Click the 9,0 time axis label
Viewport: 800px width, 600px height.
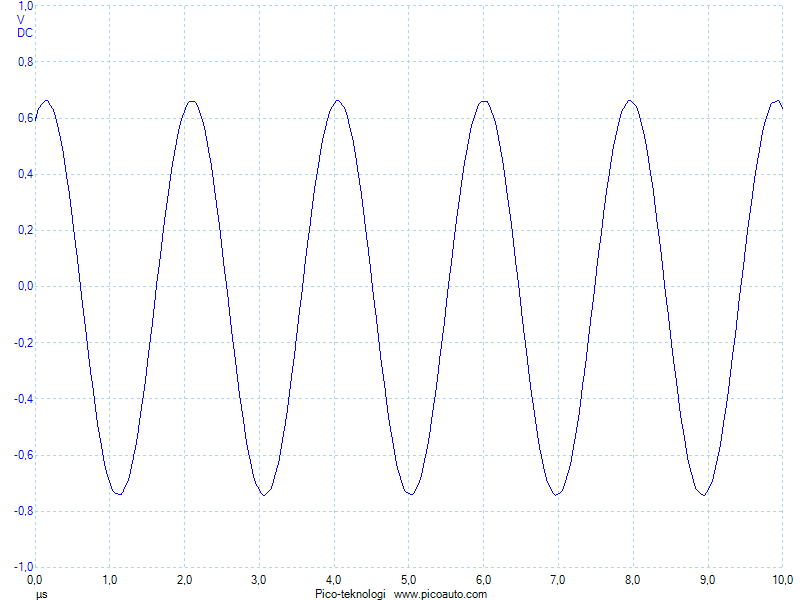tap(707, 580)
